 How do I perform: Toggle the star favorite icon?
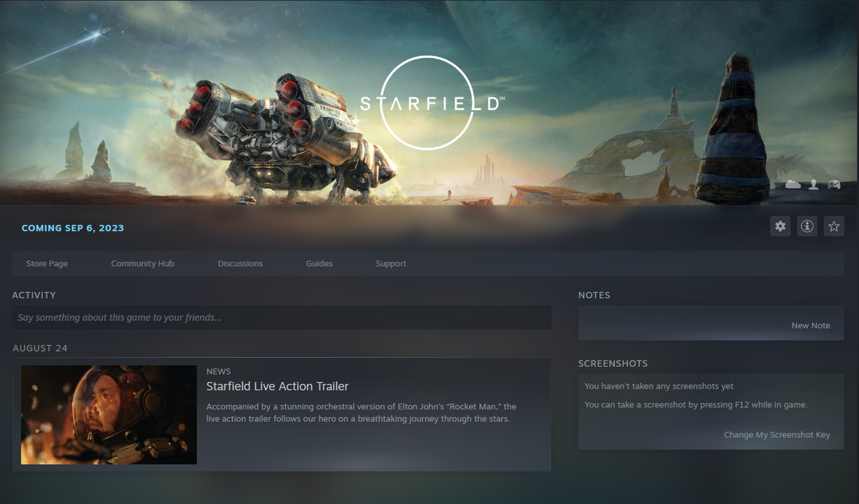click(x=834, y=226)
